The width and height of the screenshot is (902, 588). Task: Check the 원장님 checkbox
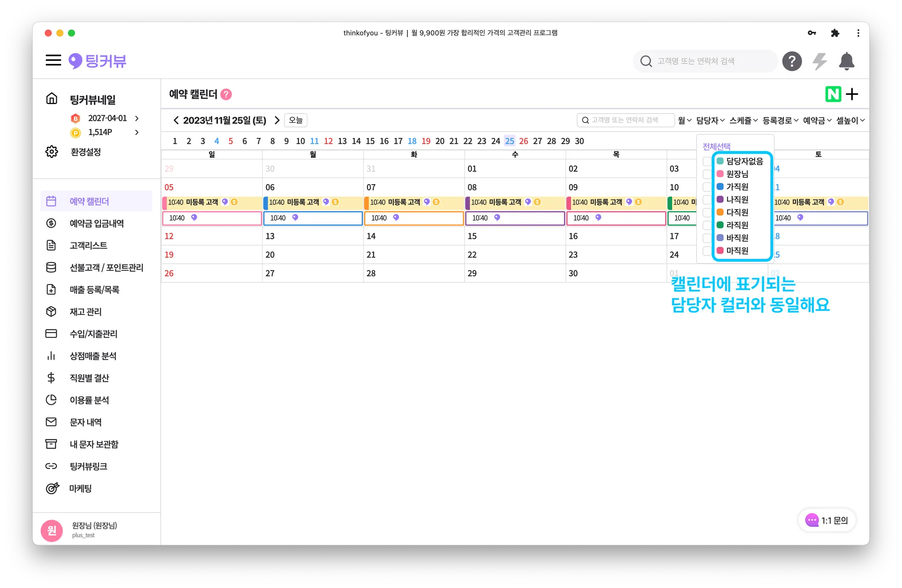pos(706,174)
